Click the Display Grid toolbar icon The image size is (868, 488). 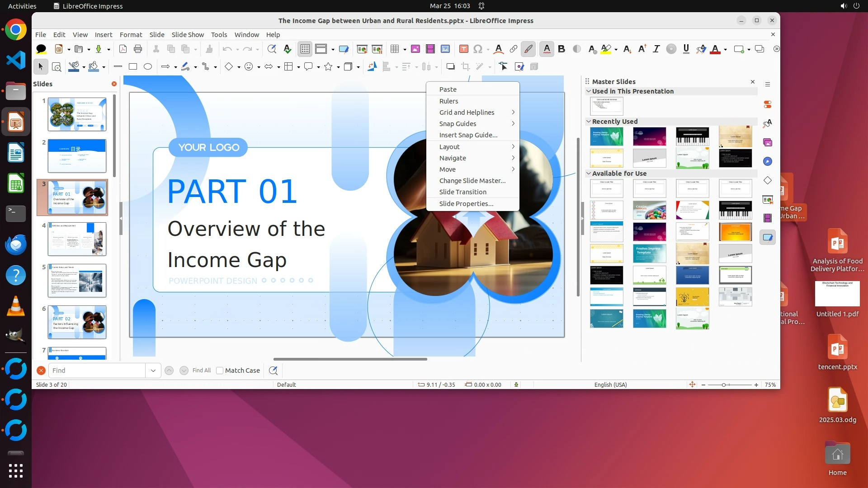(x=305, y=49)
